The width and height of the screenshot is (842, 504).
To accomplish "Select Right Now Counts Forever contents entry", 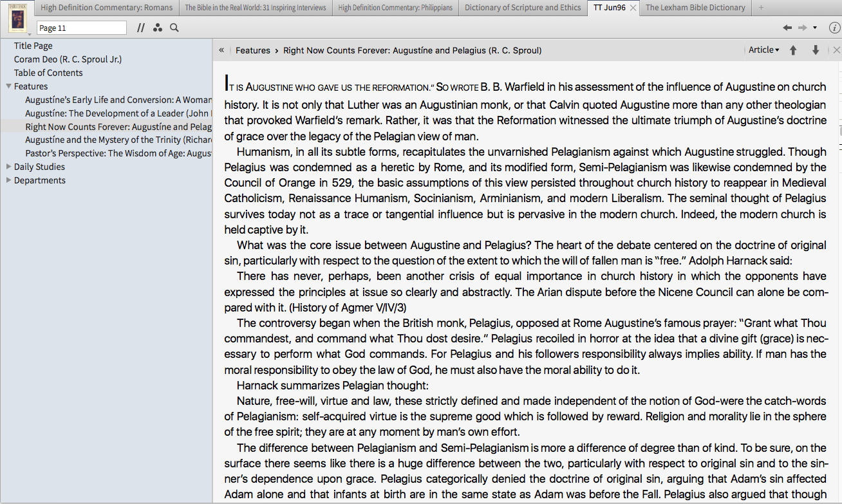I will tap(118, 127).
